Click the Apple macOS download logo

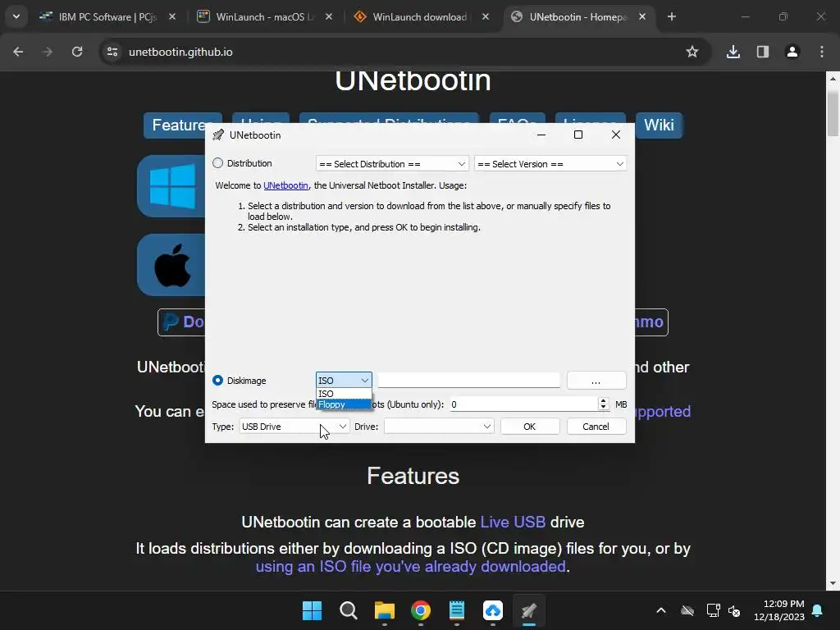click(171, 265)
